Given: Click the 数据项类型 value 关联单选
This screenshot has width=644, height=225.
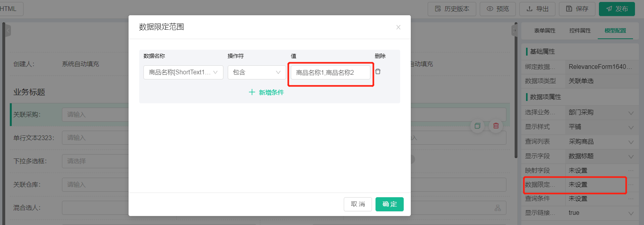Looking at the screenshot, I should tap(581, 81).
